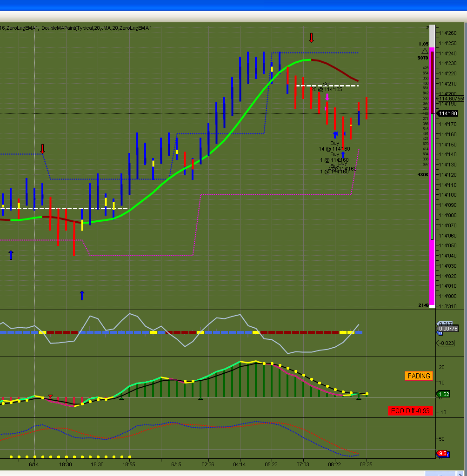Click the blue up arrow beside Buy 1 @ 114'160
The image size is (467, 476).
(343, 154)
